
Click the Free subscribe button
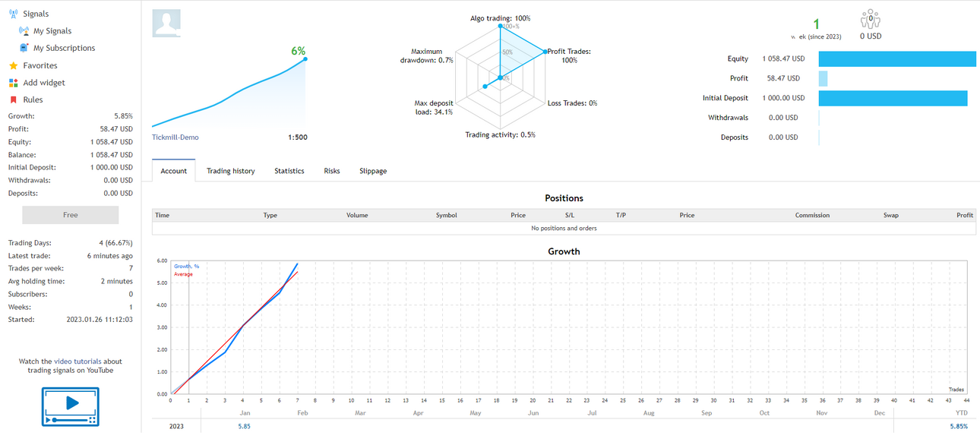pos(71,215)
